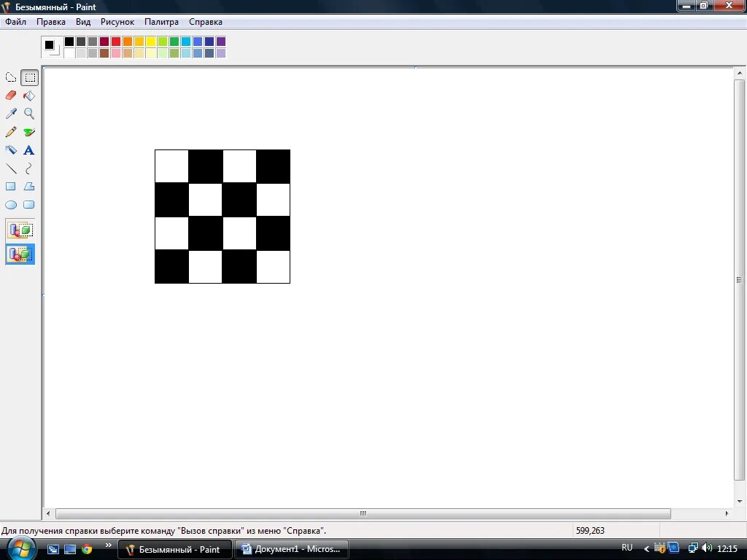
Task: Pick the red palette color
Action: (x=116, y=42)
